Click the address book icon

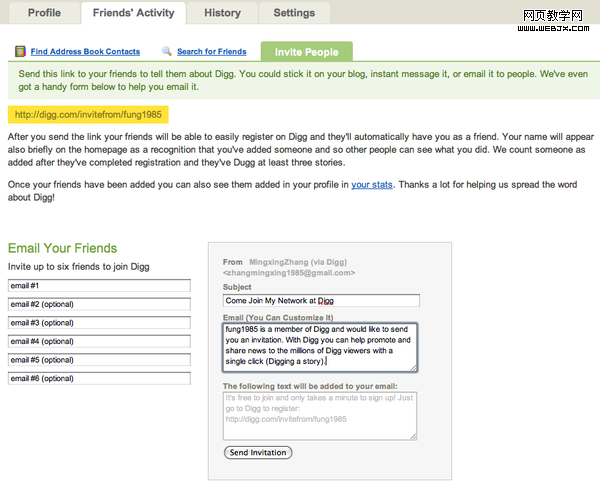pyautogui.click(x=20, y=52)
